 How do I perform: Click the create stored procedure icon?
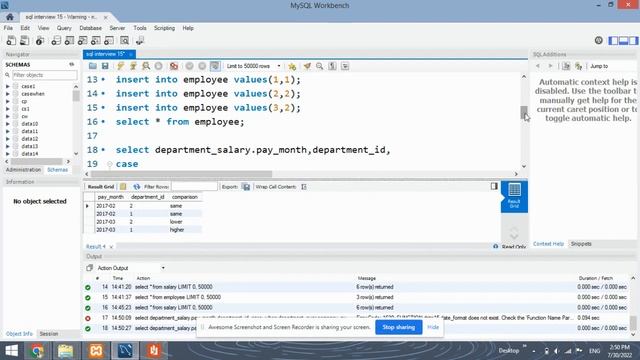coord(96,40)
